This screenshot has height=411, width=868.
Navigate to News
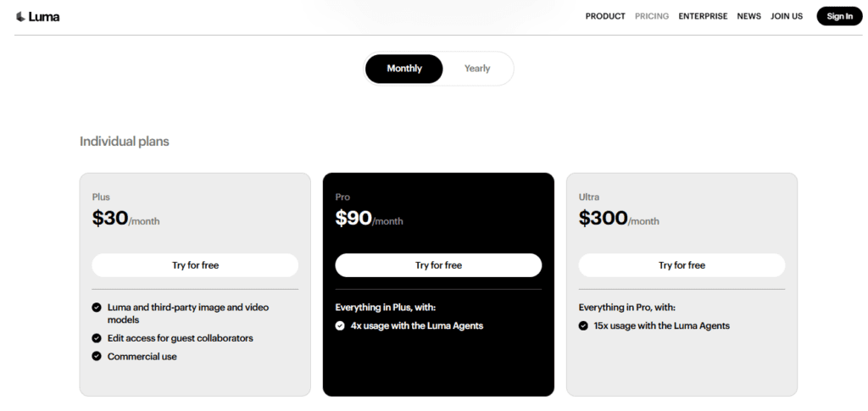(748, 16)
